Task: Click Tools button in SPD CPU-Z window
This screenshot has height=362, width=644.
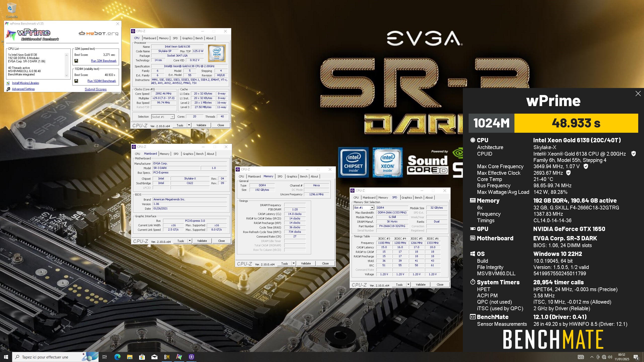Action: 399,285
